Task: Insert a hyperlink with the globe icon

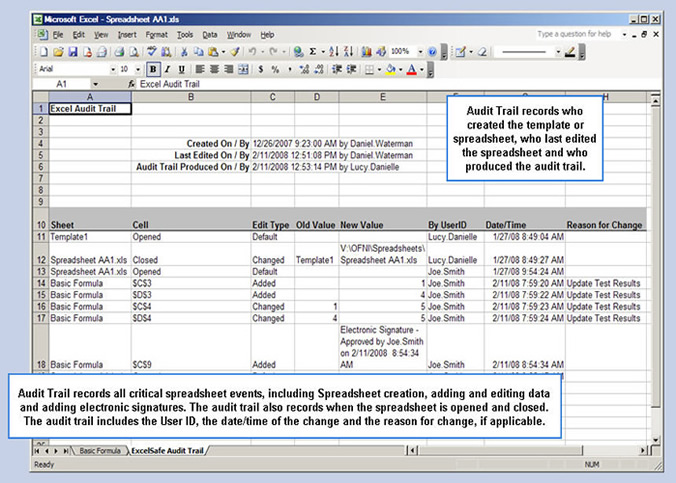Action: (298, 52)
